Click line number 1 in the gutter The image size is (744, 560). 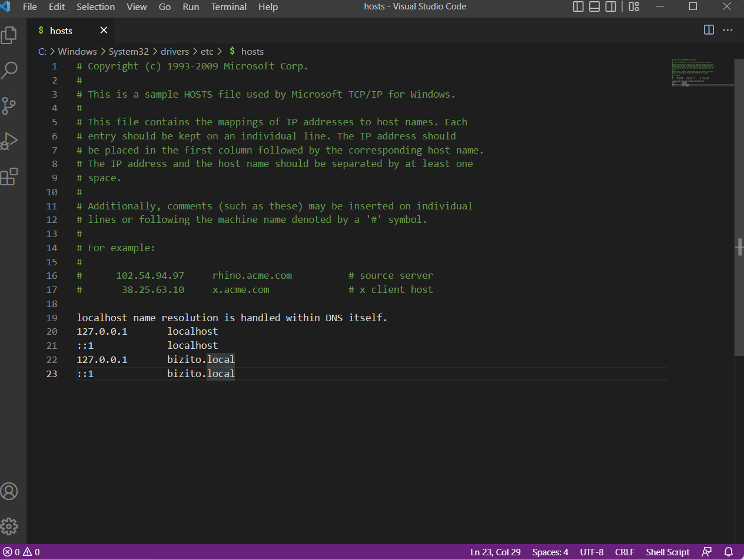point(55,66)
